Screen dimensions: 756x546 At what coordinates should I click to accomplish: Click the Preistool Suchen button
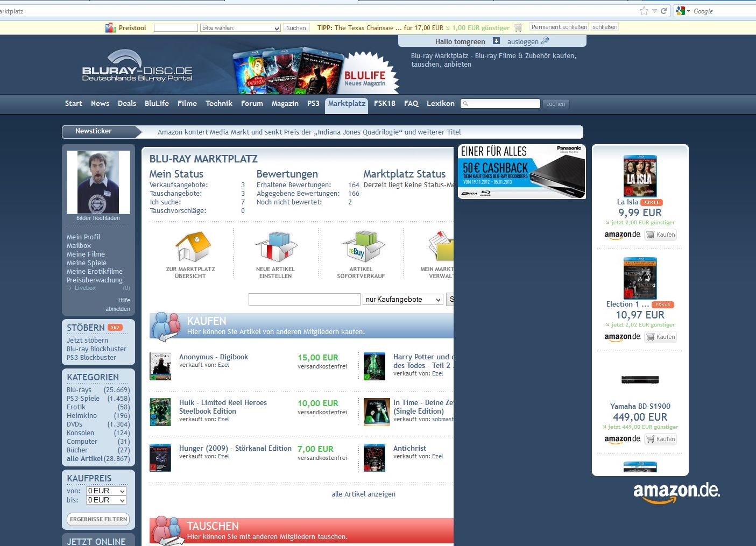point(296,28)
